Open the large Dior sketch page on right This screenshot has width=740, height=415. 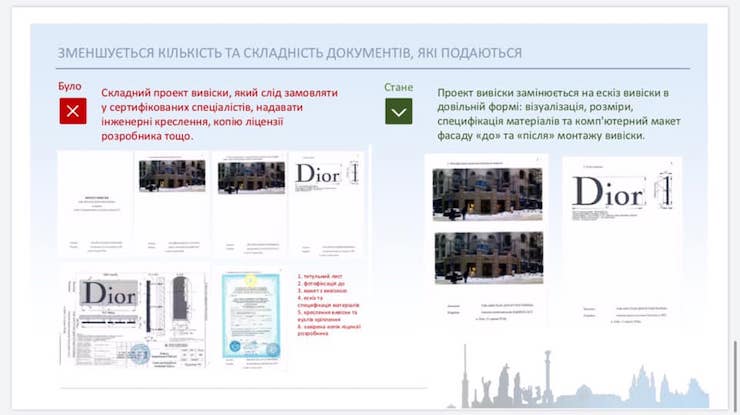[621, 238]
